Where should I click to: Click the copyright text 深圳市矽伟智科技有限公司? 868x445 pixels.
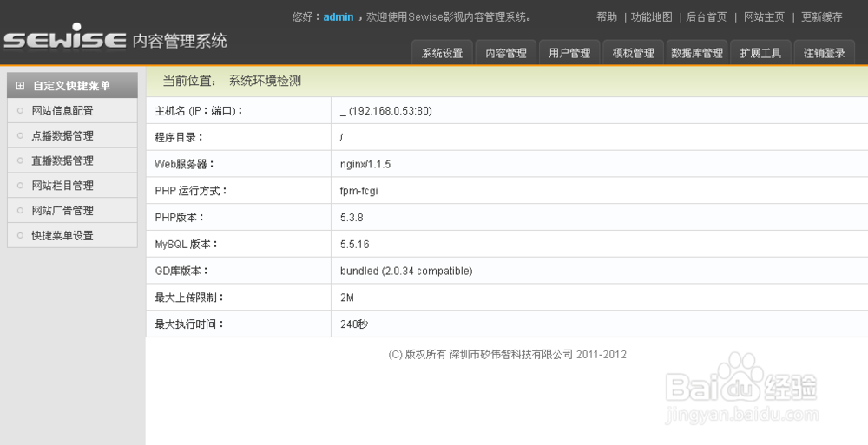pos(511,355)
